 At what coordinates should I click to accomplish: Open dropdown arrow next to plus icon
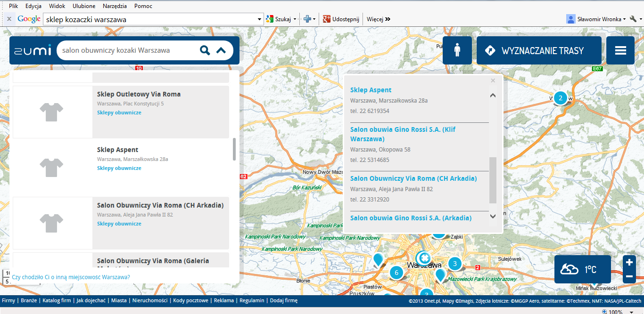pyautogui.click(x=314, y=19)
